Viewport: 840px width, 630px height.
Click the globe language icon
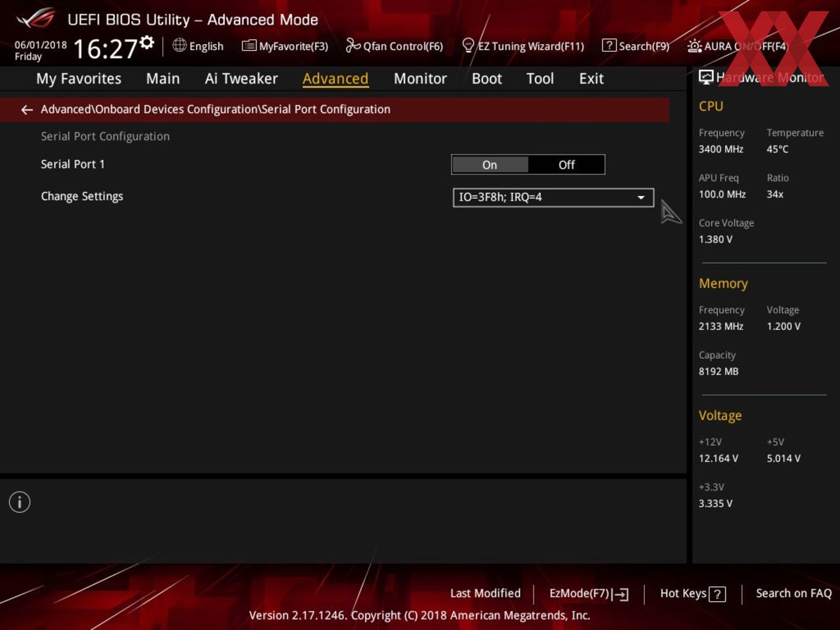pyautogui.click(x=179, y=45)
